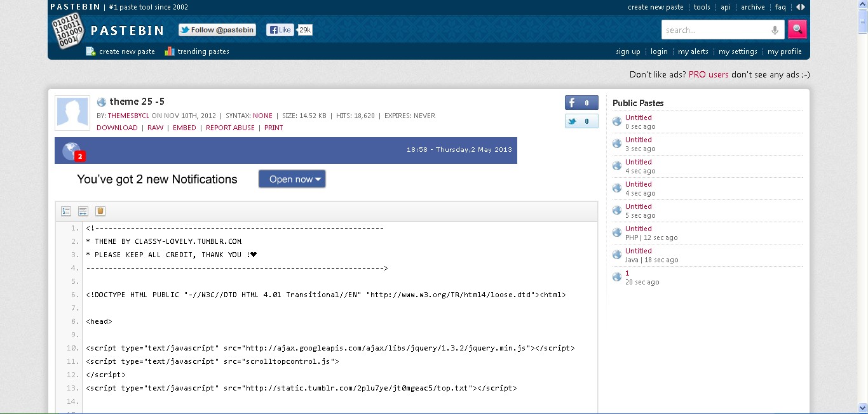Open the faq menu link
868x414 pixels.
click(x=780, y=7)
